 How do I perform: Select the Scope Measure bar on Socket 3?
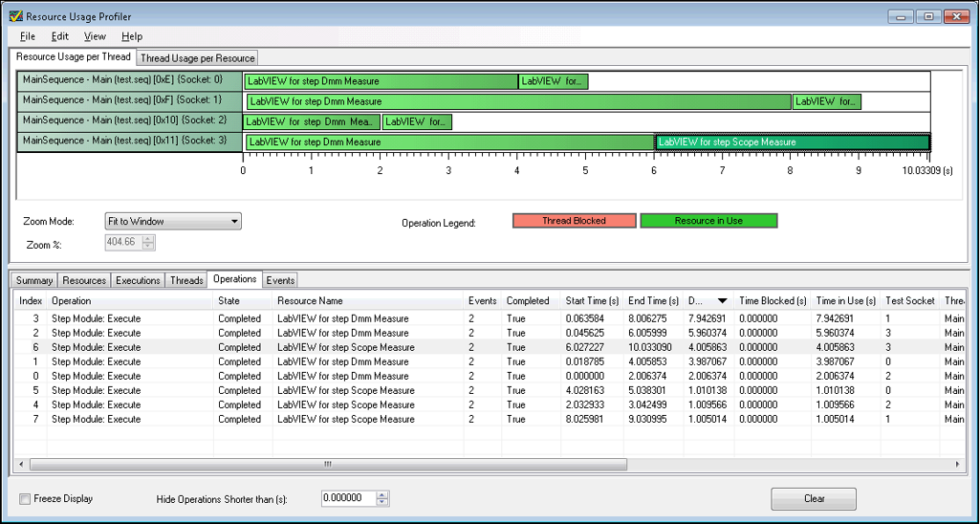792,142
